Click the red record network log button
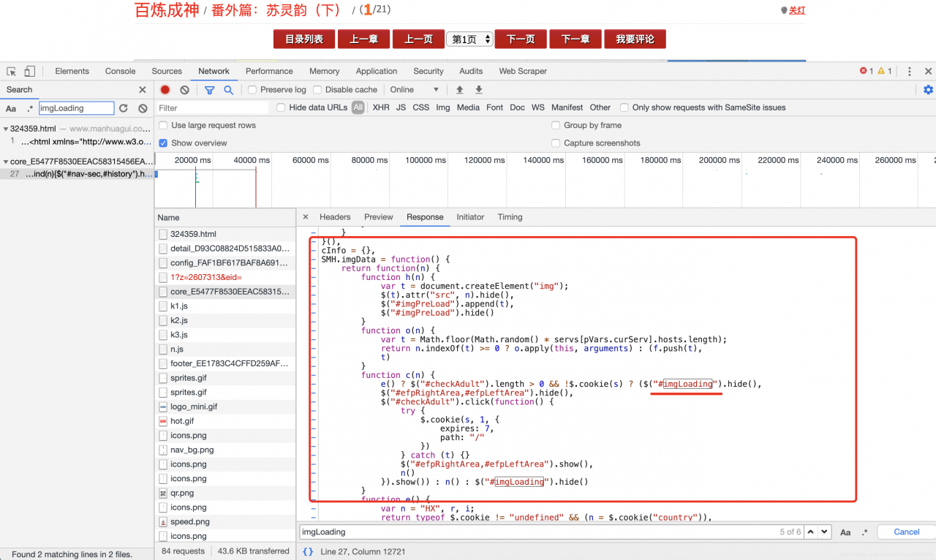The width and height of the screenshot is (936, 560). (x=165, y=90)
